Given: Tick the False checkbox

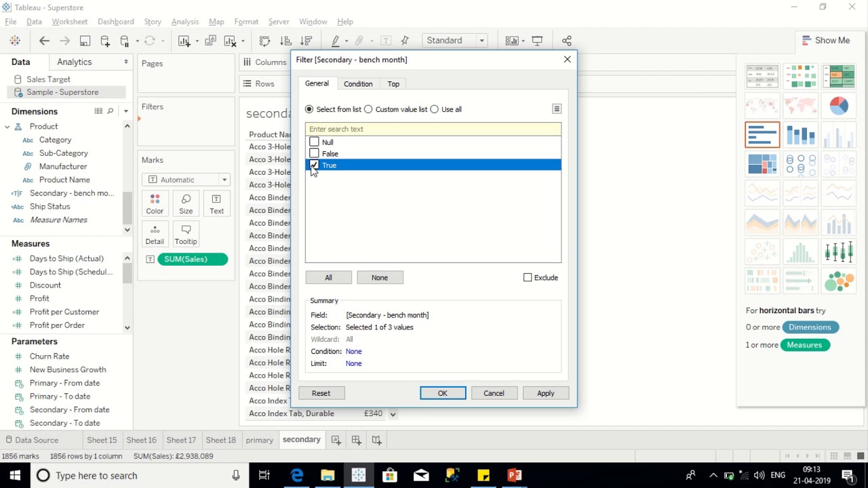Looking at the screenshot, I should [x=314, y=154].
